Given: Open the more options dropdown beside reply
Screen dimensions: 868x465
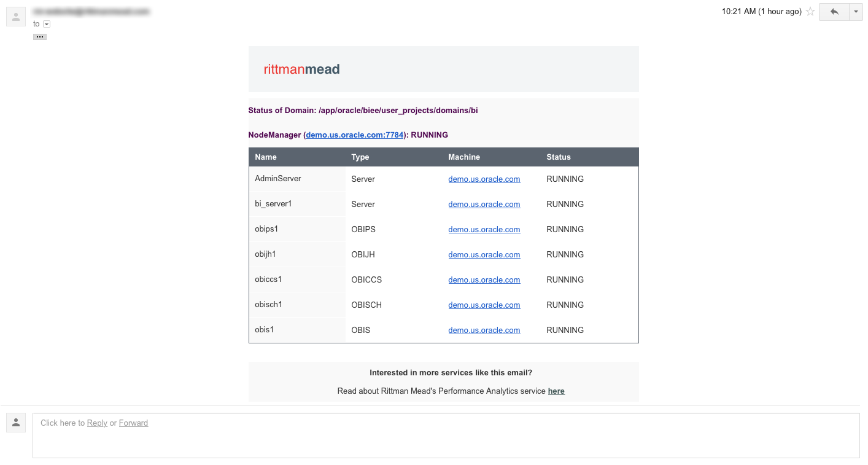Looking at the screenshot, I should 856,12.
